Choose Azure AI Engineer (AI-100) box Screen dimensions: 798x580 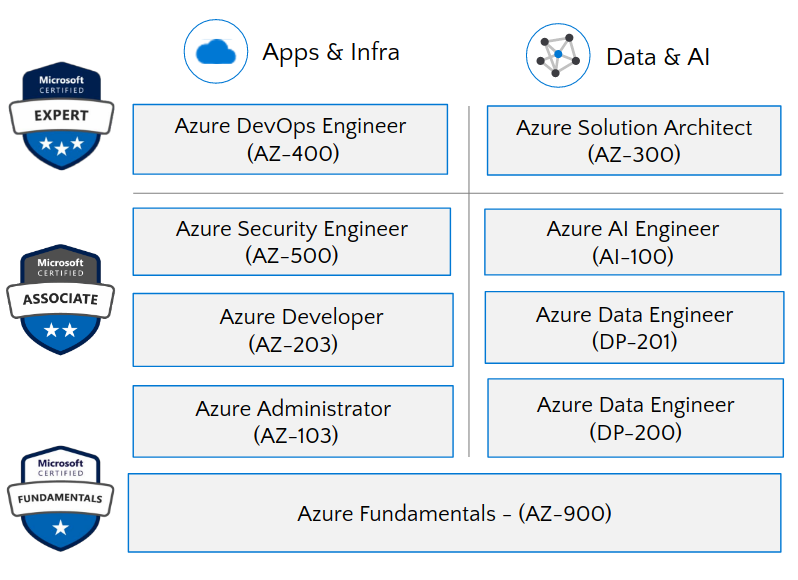[x=632, y=241]
